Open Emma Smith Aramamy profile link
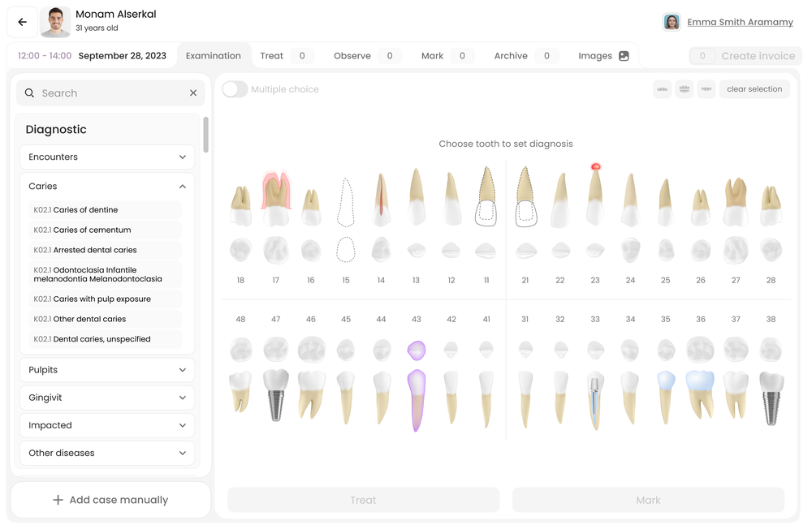812x529 pixels. (740, 22)
